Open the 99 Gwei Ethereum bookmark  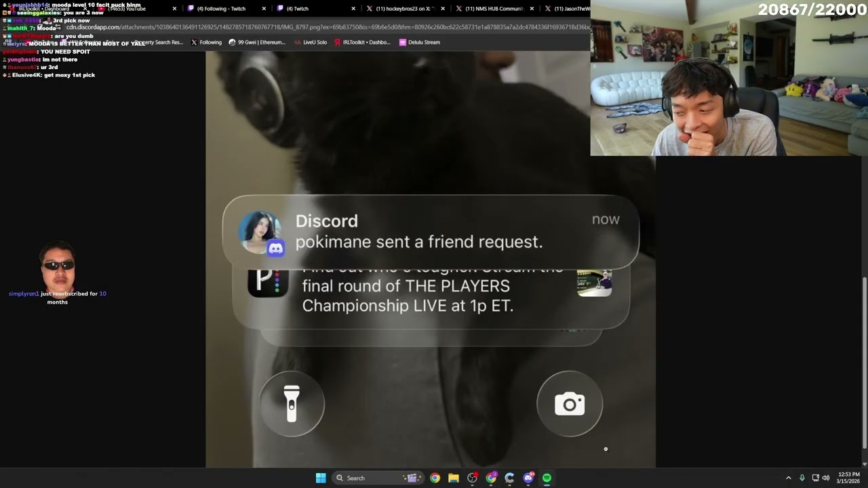click(x=257, y=42)
